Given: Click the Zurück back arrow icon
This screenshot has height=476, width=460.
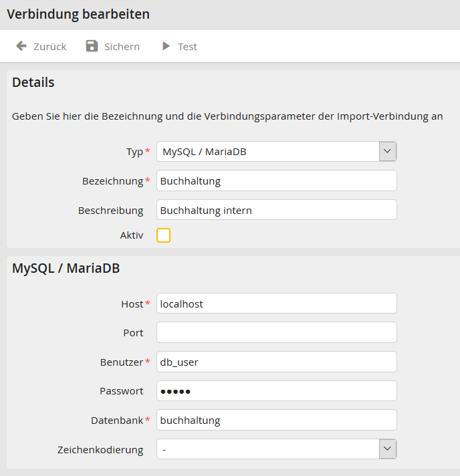Looking at the screenshot, I should [21, 46].
